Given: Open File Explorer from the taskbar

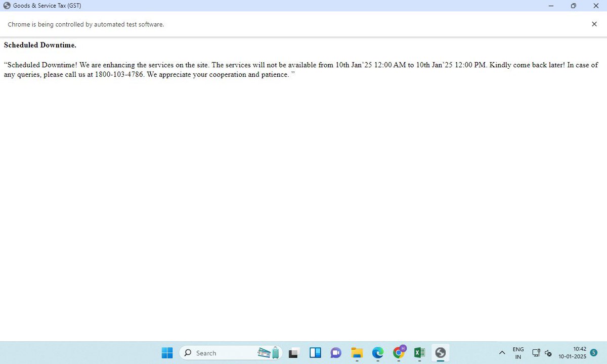Looking at the screenshot, I should (357, 352).
